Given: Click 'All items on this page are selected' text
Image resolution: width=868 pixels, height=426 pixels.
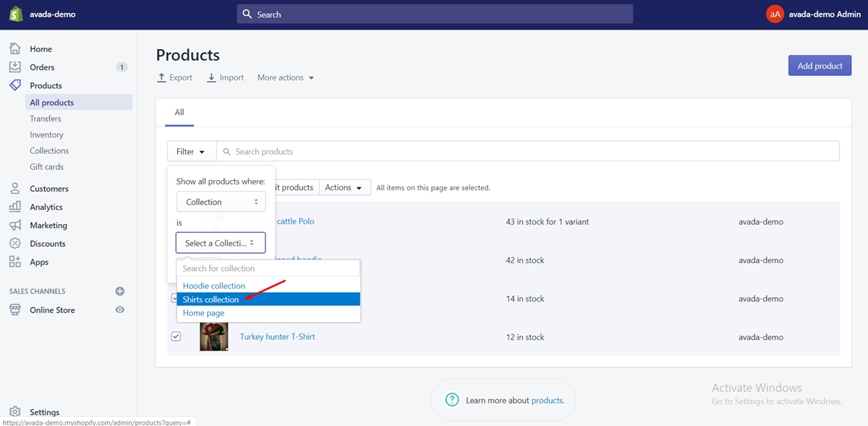Looking at the screenshot, I should pyautogui.click(x=433, y=188).
